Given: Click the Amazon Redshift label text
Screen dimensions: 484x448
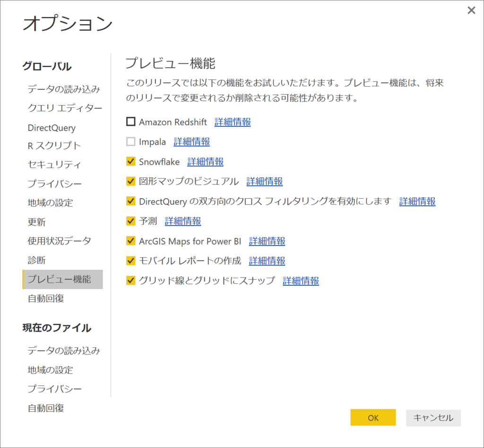Looking at the screenshot, I should [x=173, y=122].
